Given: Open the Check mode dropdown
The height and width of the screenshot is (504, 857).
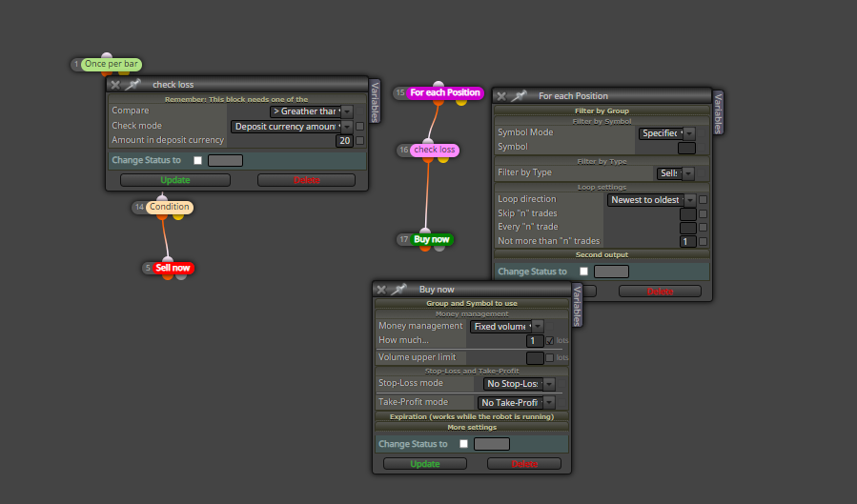Looking at the screenshot, I should [292, 127].
